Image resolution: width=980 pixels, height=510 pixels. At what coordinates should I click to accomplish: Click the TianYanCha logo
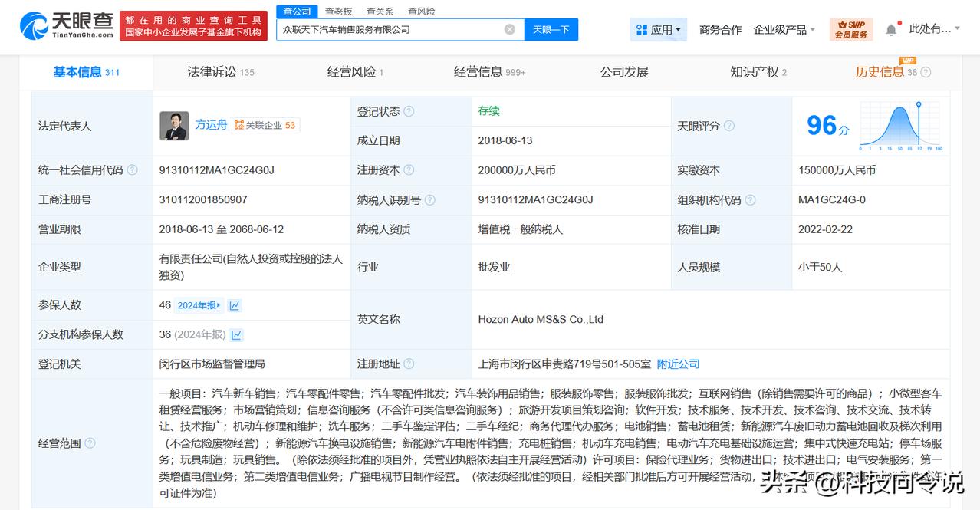(x=67, y=25)
